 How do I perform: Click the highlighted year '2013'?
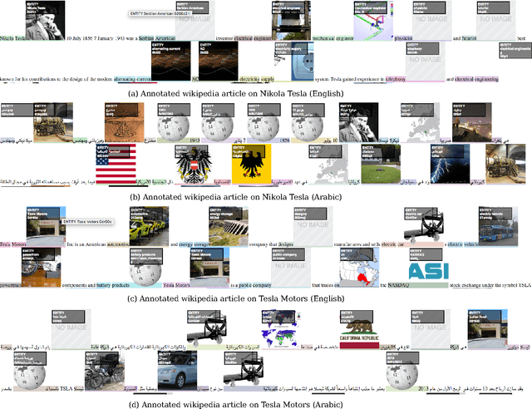tap(423, 389)
